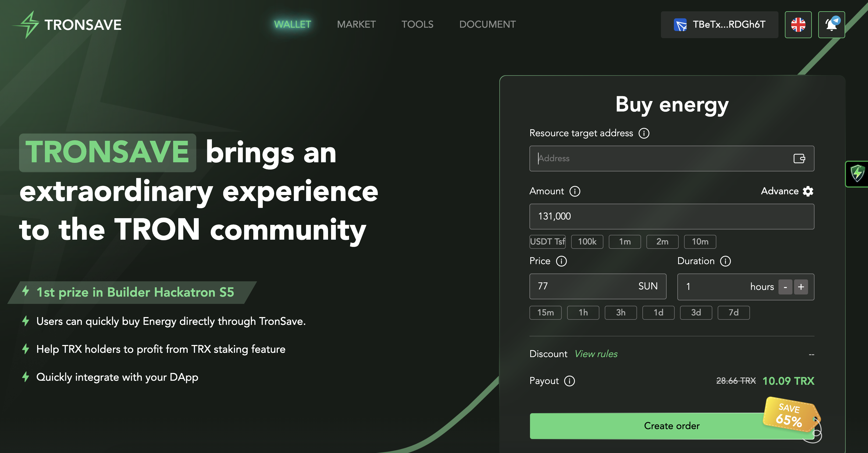The height and width of the screenshot is (453, 868).
Task: Change language with UK flag icon
Action: 798,25
